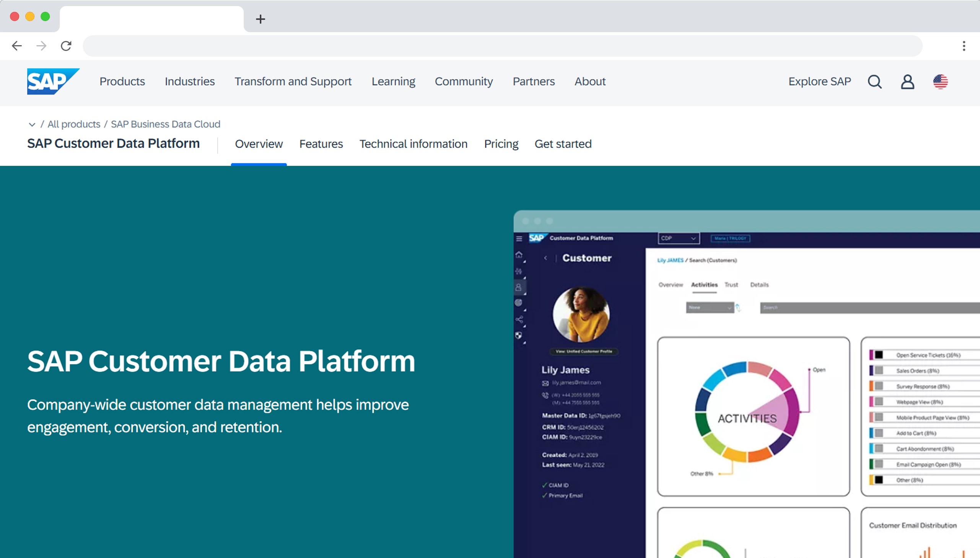Open the browser three-dot menu
Viewport: 980px width, 558px height.
[x=964, y=46]
